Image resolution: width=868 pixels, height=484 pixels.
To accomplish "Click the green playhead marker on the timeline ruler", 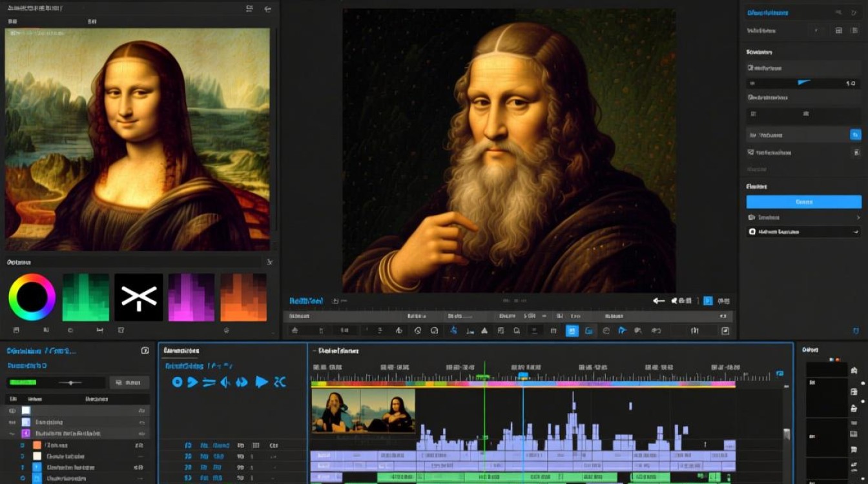I will (x=484, y=376).
